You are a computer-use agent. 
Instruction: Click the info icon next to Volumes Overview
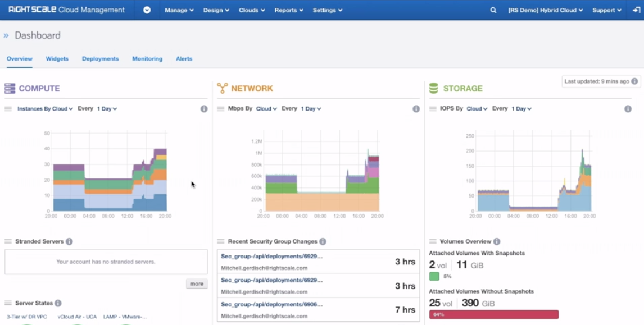496,241
